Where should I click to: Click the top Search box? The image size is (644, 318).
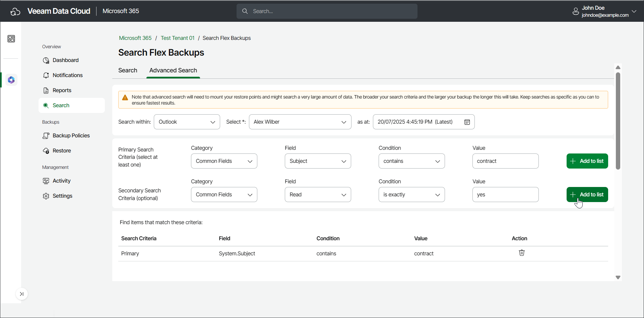tap(327, 11)
